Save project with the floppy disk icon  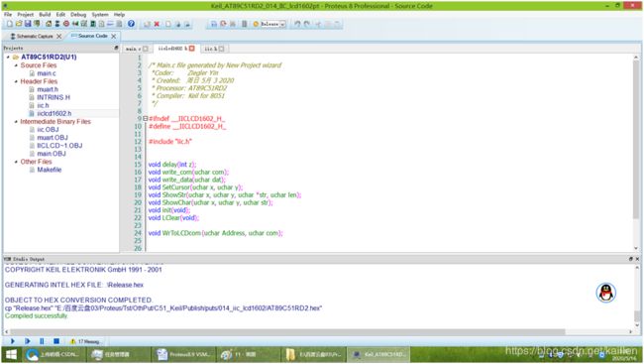click(28, 24)
